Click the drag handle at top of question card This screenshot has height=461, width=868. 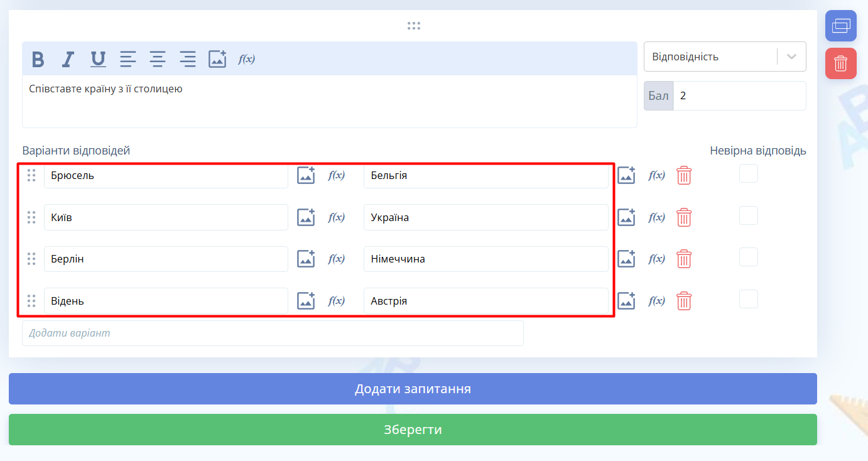[413, 26]
